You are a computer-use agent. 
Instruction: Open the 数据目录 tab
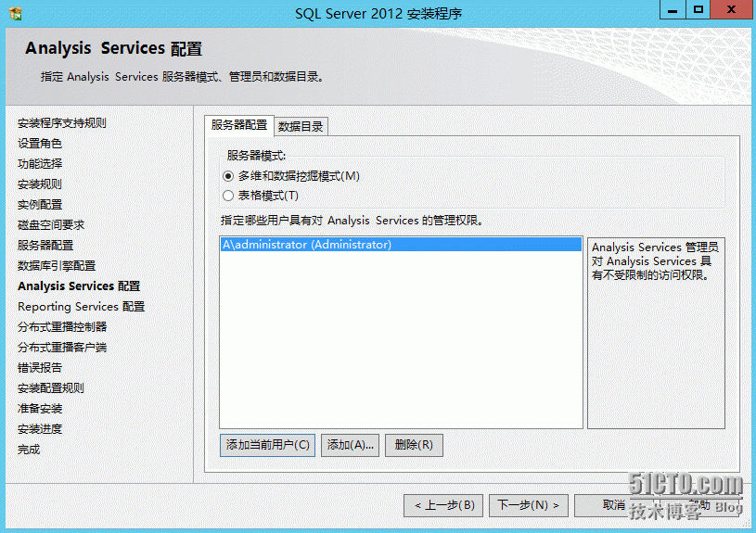[301, 127]
